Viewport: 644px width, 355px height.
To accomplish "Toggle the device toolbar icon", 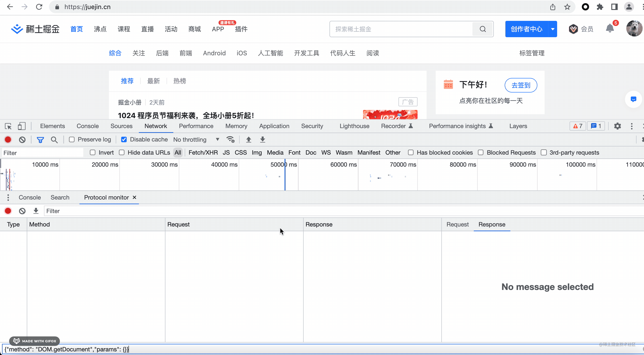I will click(x=22, y=126).
